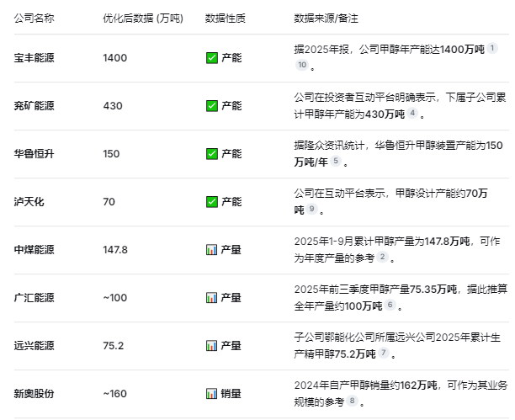This screenshot has height=420, width=515.
Task: Click the 优化后数据 (万吨) column header
Action: pos(143,18)
